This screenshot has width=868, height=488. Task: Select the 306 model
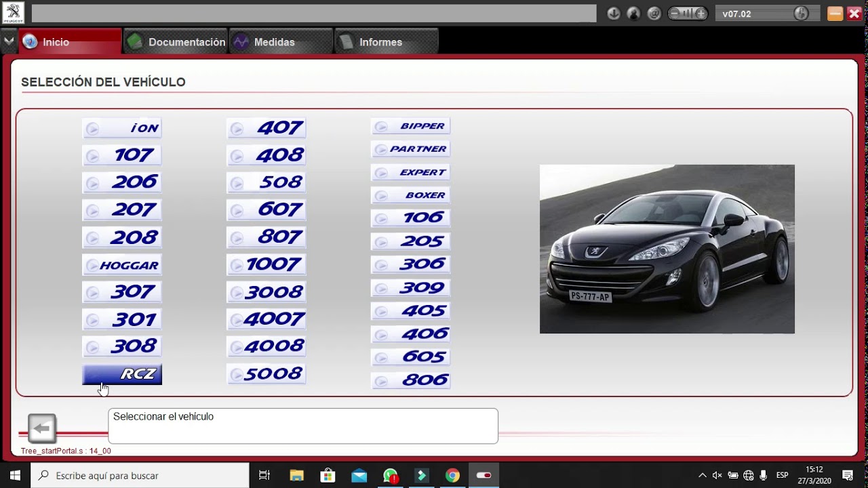click(411, 264)
